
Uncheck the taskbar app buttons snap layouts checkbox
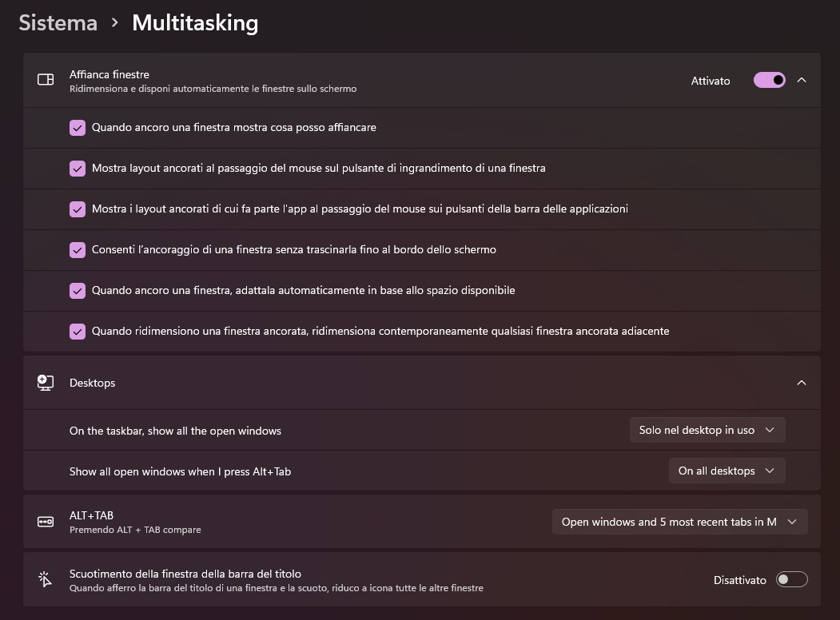click(x=78, y=209)
